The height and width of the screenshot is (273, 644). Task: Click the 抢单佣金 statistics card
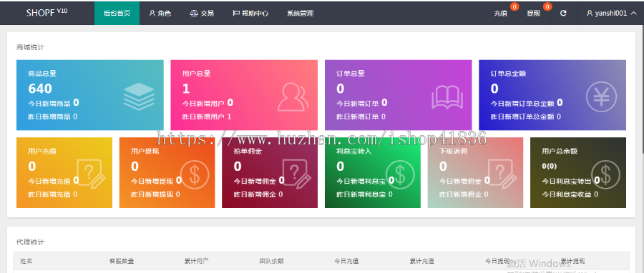[270, 172]
